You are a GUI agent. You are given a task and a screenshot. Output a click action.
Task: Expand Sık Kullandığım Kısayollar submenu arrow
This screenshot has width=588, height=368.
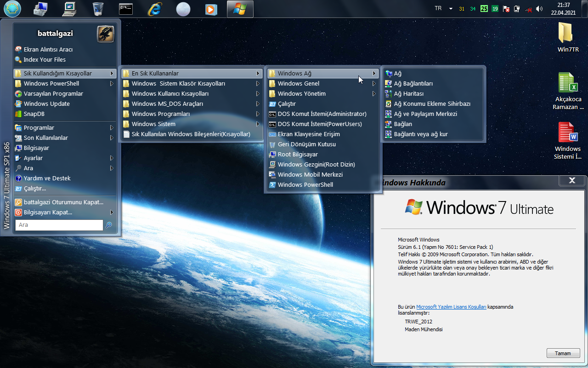pyautogui.click(x=112, y=73)
